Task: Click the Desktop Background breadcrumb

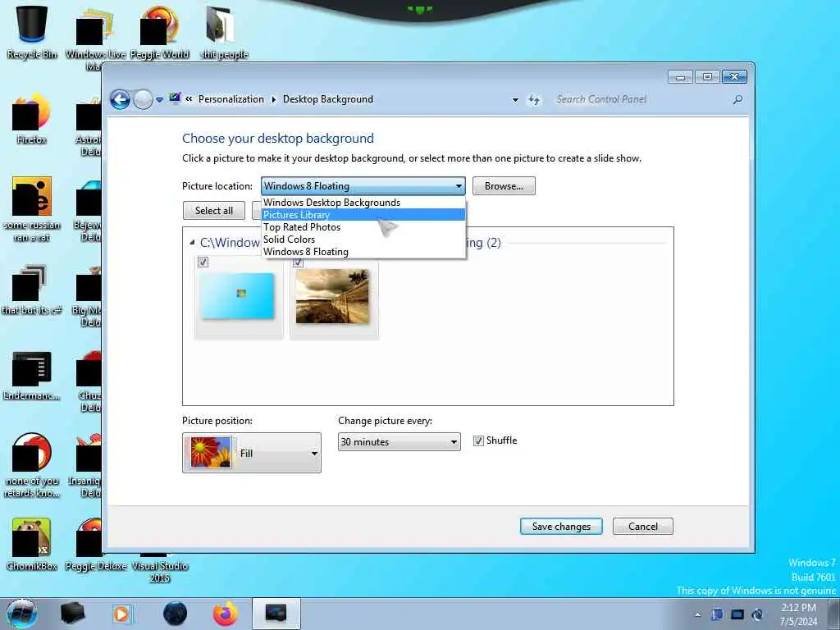Action: pyautogui.click(x=328, y=99)
